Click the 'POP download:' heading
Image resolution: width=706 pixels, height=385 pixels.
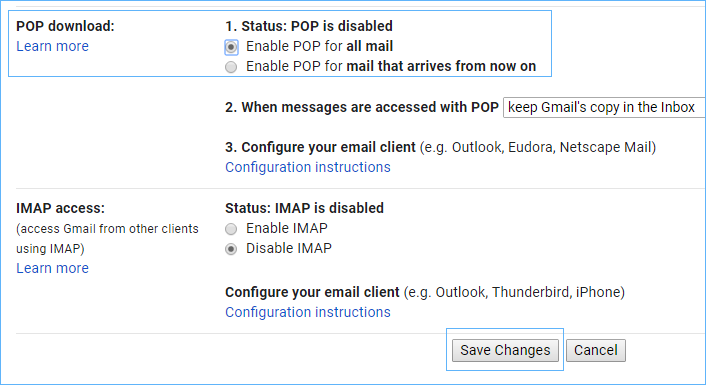point(65,26)
